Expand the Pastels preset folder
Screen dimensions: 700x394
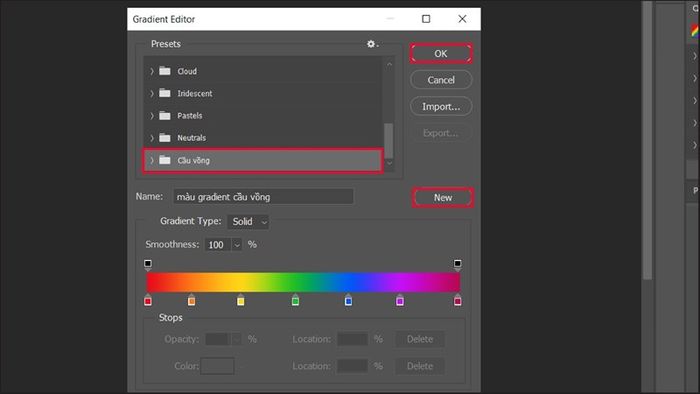[152, 116]
